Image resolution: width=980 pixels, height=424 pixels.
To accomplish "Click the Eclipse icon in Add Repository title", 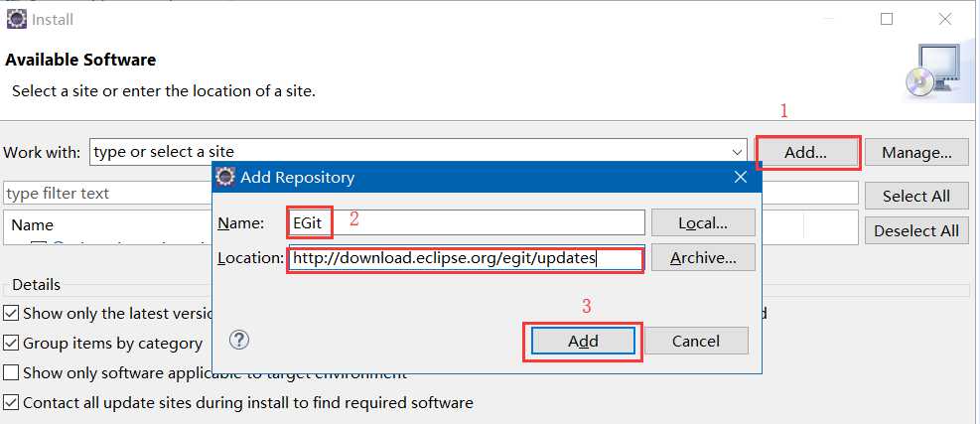I will (225, 178).
